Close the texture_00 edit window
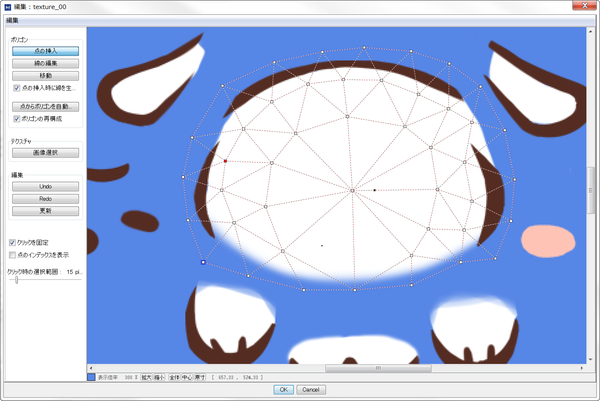Viewport: 600px width, 401px height. 585,5
